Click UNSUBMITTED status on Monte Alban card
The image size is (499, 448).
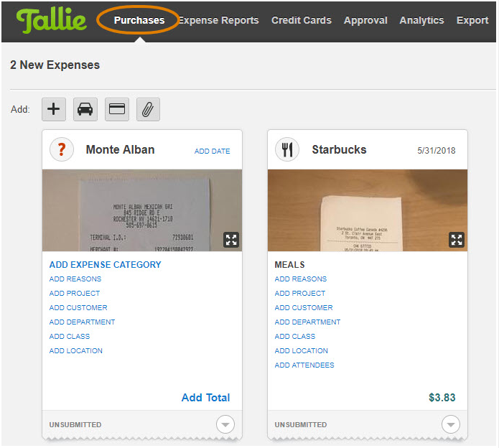coord(75,425)
